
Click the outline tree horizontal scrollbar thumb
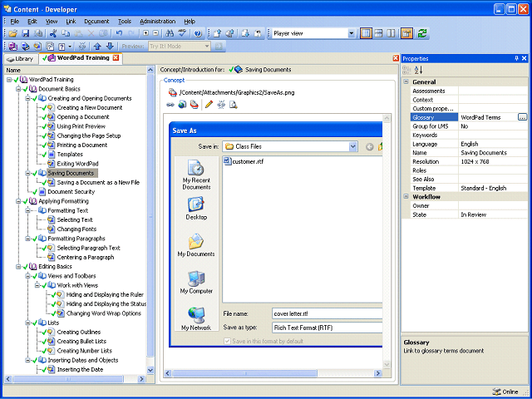pyautogui.click(x=68, y=379)
